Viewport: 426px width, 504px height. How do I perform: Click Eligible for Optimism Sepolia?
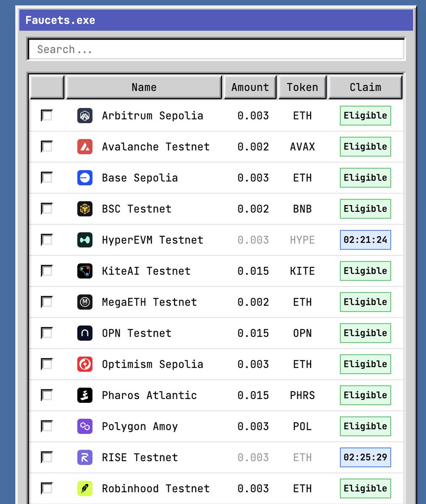coord(366,364)
